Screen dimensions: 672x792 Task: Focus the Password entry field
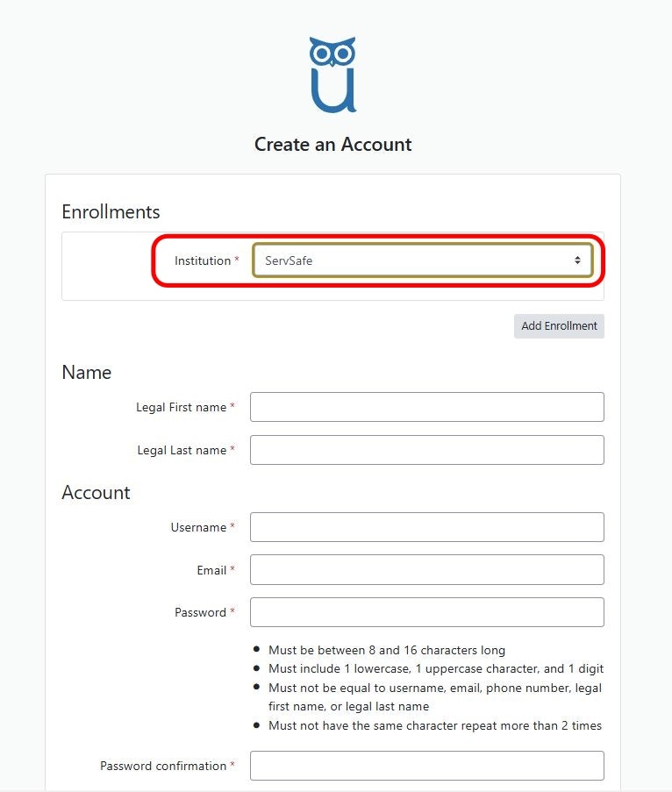tap(426, 612)
